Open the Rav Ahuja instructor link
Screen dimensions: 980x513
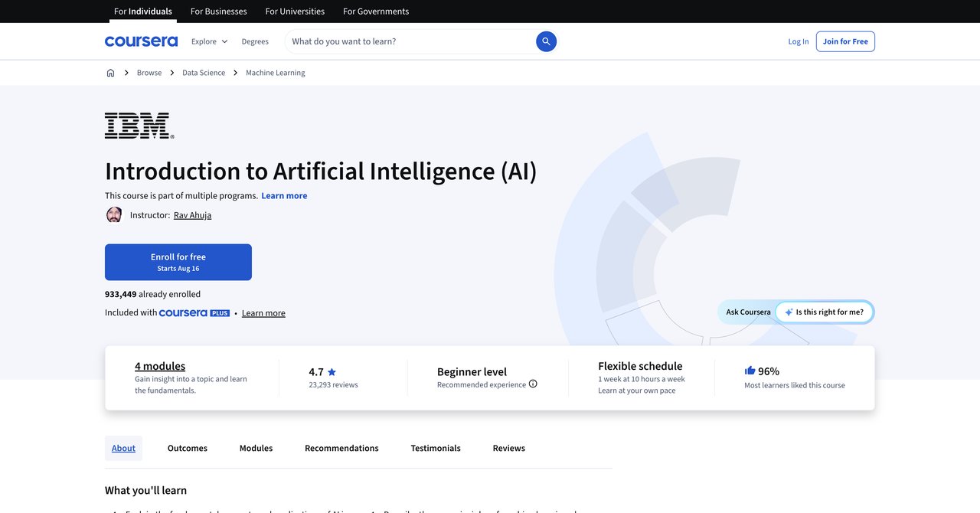coord(192,215)
